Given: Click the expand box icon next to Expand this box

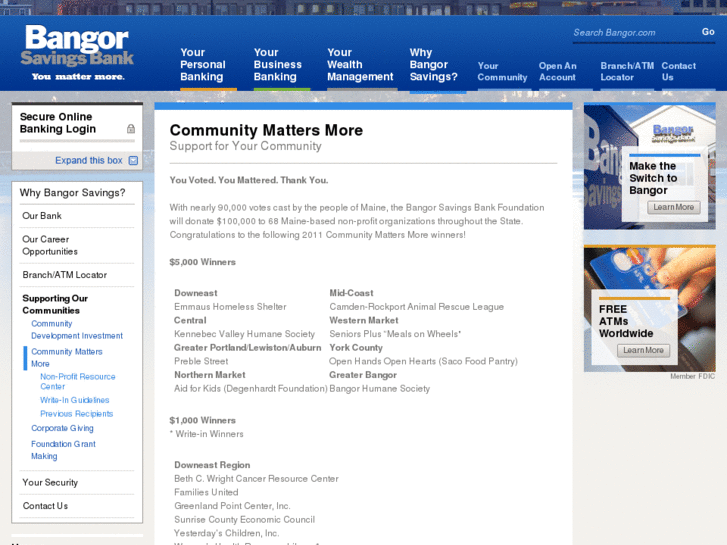Looking at the screenshot, I should coord(133,160).
